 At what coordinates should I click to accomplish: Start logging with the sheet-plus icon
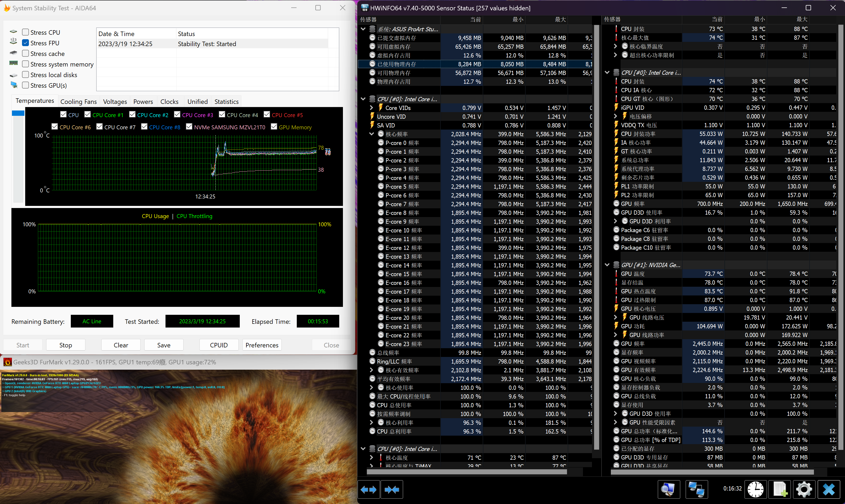point(780,489)
